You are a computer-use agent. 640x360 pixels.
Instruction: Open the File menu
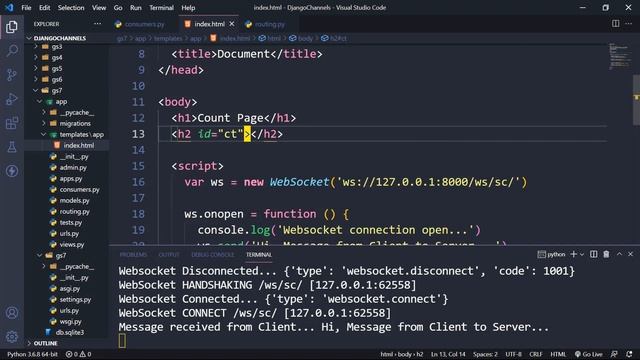click(26, 7)
